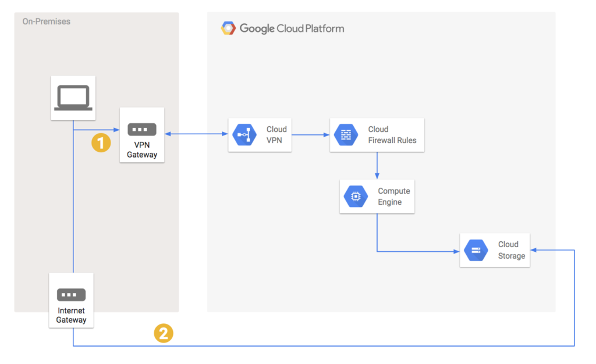Open the Cloud Storage icon

coord(476,250)
